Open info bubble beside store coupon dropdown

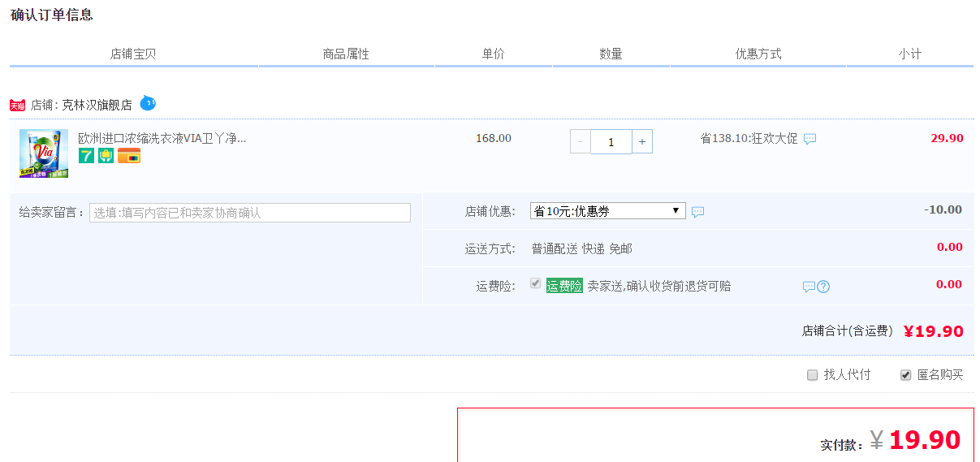point(697,212)
